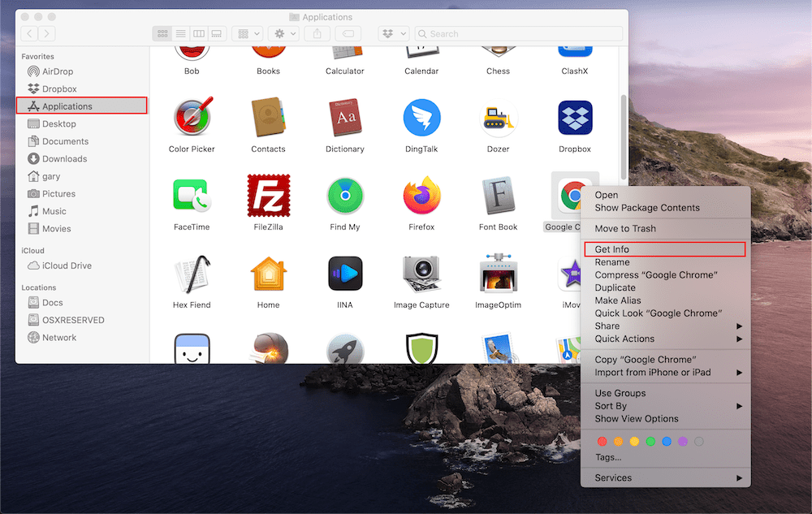Choose Move to Trash
This screenshot has height=514, width=812.
coord(666,229)
